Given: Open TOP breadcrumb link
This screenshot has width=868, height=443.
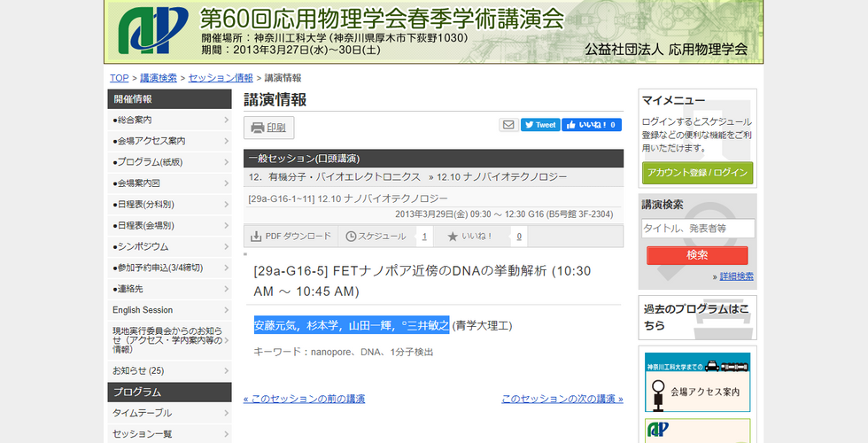Looking at the screenshot, I should click(x=119, y=78).
